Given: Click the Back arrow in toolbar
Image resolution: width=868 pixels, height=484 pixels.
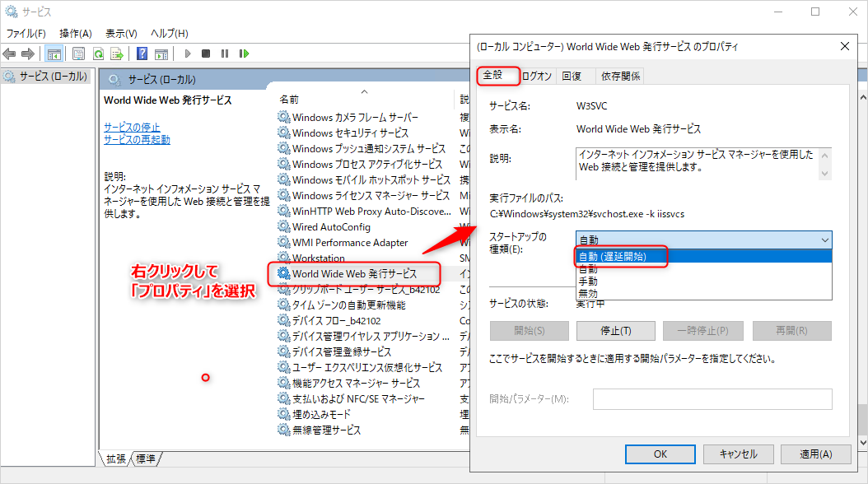Looking at the screenshot, I should [10, 54].
